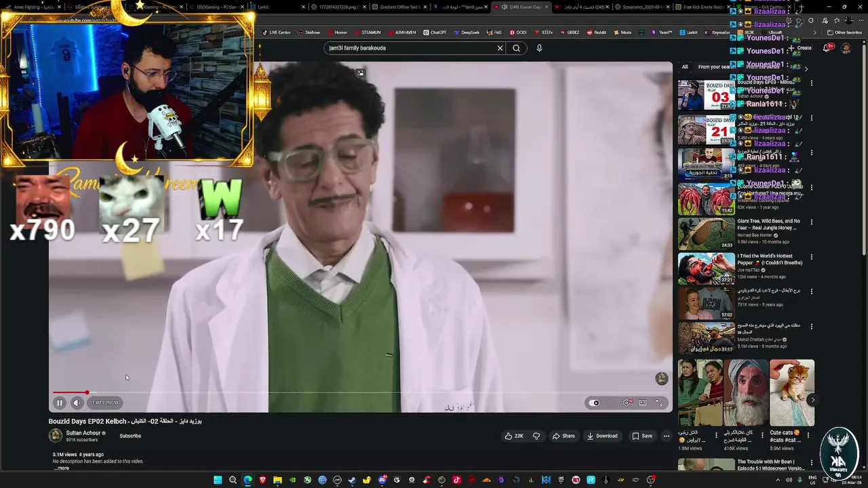
Task: Open options for Giant Tree video
Action: (811, 222)
